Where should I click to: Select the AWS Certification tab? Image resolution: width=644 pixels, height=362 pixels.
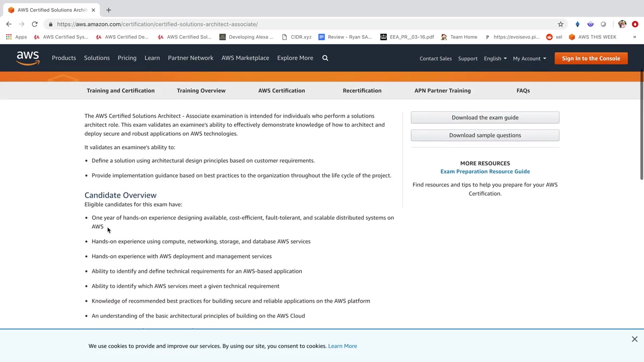(x=282, y=90)
